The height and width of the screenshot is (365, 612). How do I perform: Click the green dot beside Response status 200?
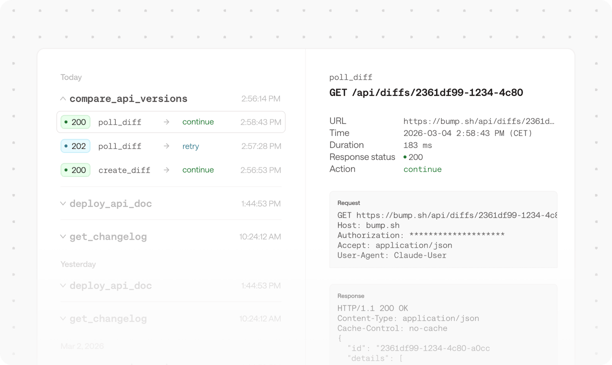[405, 157]
